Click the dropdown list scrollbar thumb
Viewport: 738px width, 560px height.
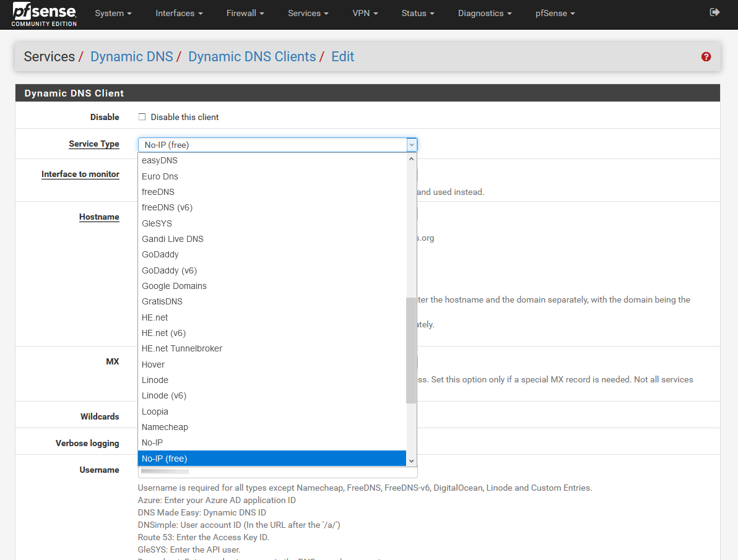coord(411,351)
